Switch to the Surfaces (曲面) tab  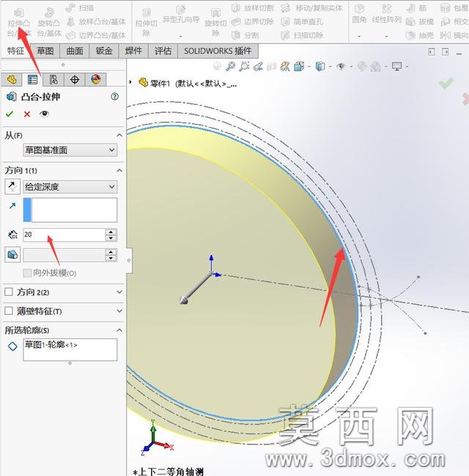(75, 51)
